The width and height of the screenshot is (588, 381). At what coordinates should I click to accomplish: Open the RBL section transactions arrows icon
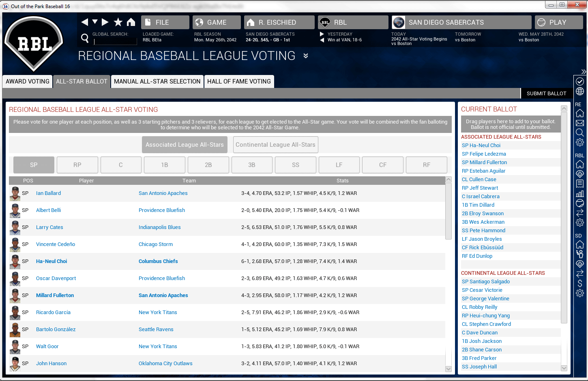click(580, 213)
